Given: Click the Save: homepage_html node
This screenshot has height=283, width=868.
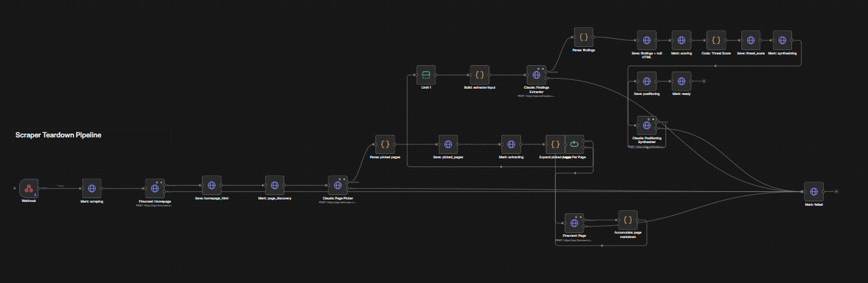Looking at the screenshot, I should click(211, 186).
